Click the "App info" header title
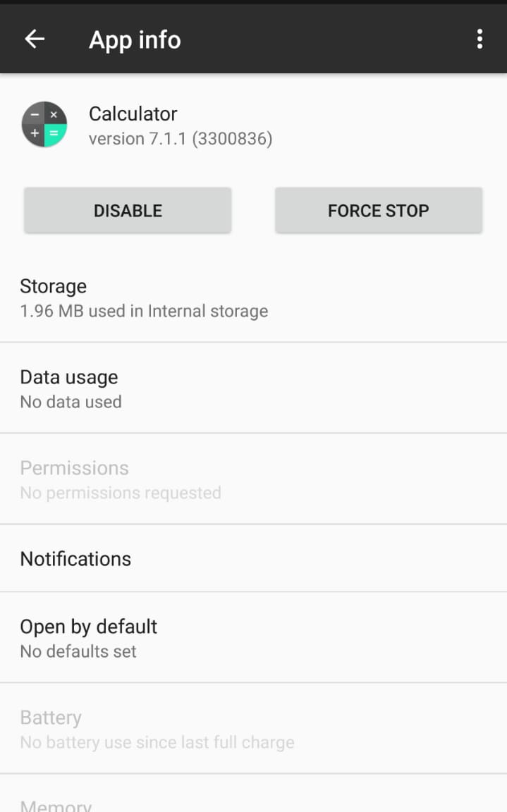This screenshot has width=507, height=812. coord(135,40)
